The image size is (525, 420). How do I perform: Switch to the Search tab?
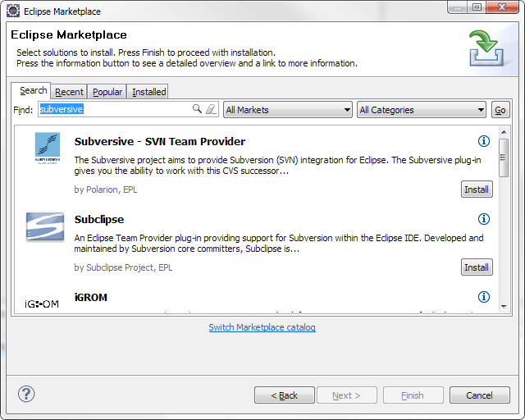(33, 90)
